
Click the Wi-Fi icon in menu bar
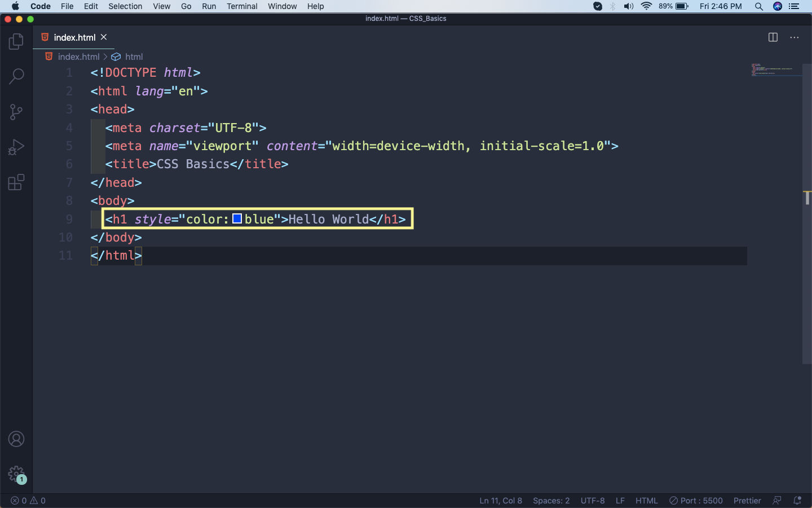tap(646, 6)
